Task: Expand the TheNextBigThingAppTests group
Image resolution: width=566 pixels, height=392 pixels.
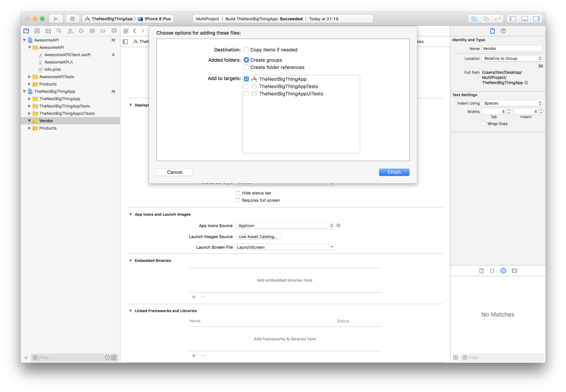Action: coord(29,106)
